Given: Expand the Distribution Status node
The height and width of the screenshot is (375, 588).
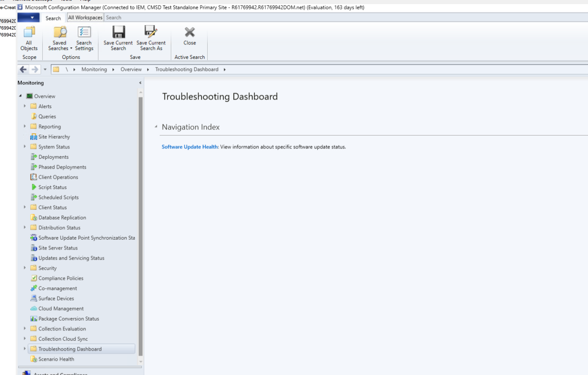Looking at the screenshot, I should click(25, 227).
